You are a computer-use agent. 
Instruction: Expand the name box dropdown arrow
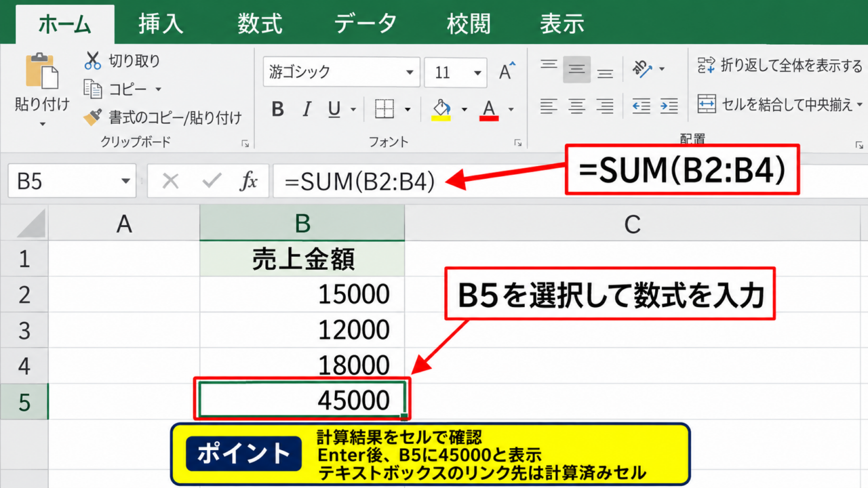click(x=125, y=182)
